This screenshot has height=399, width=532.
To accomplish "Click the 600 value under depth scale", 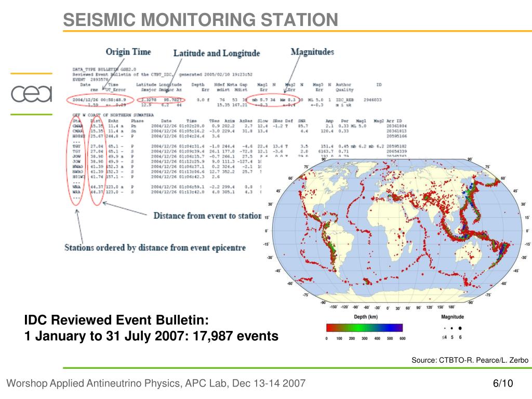I will [x=403, y=338].
